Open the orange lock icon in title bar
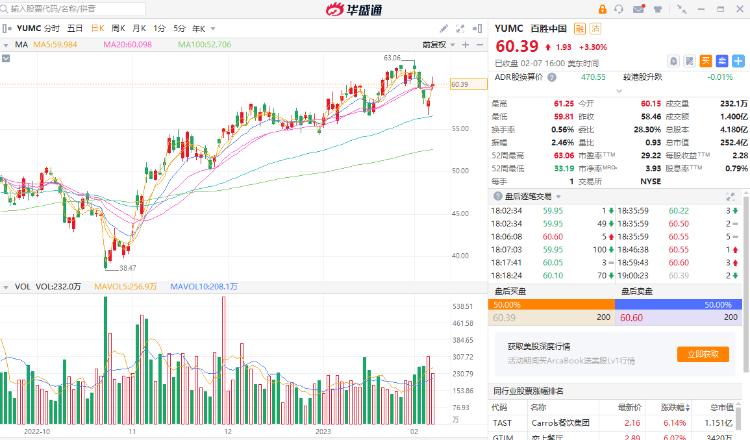The height and width of the screenshot is (440, 750). pyautogui.click(x=602, y=9)
